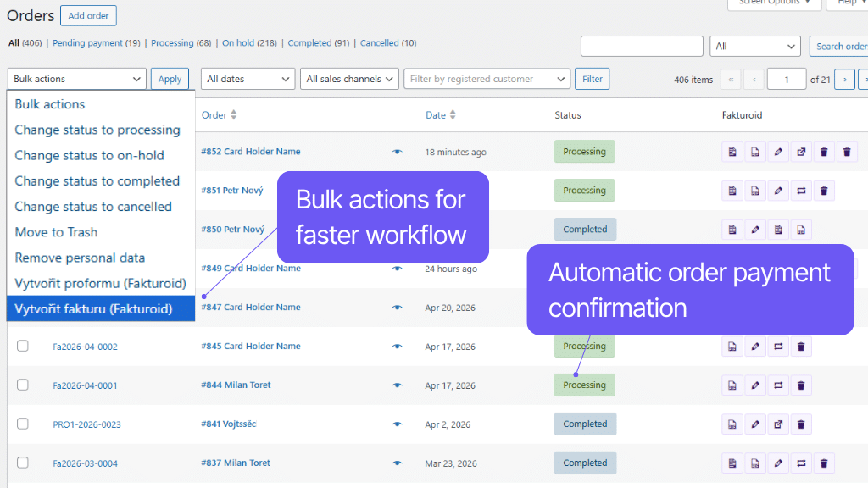
Task: Sort by Order column header
Action: 219,115
